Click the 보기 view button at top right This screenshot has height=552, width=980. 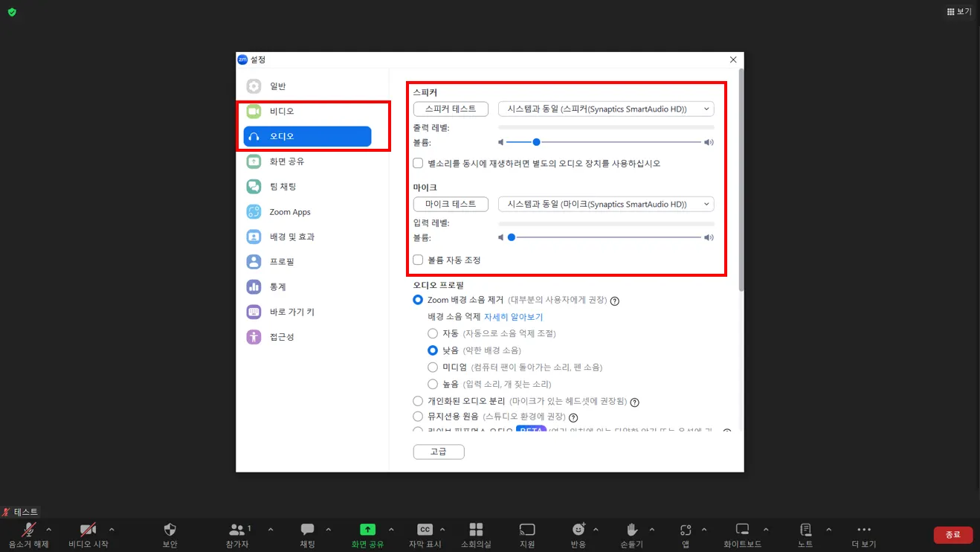pyautogui.click(x=959, y=12)
